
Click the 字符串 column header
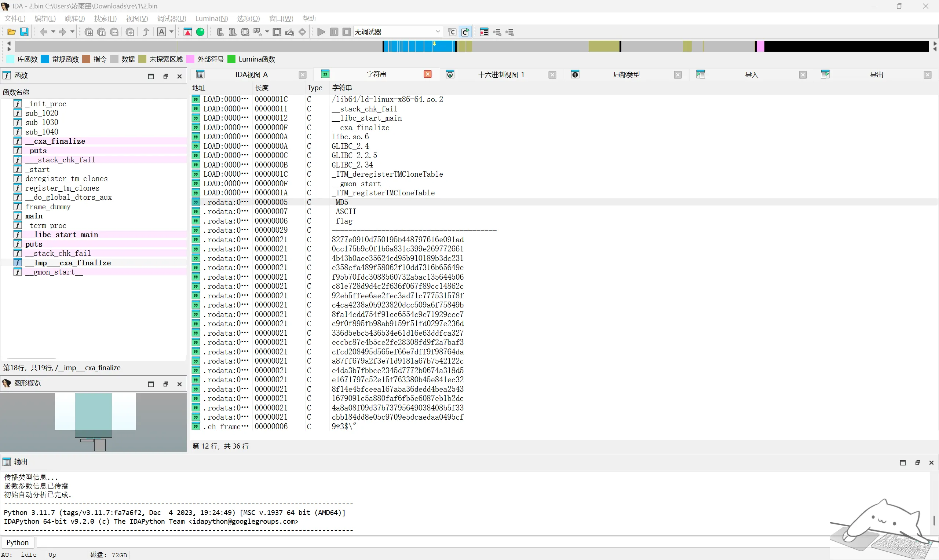342,88
